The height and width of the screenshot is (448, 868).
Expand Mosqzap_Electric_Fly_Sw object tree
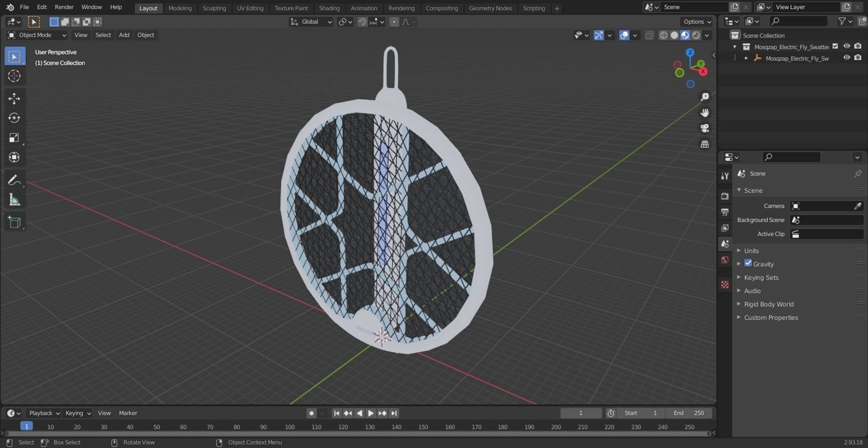(x=746, y=58)
